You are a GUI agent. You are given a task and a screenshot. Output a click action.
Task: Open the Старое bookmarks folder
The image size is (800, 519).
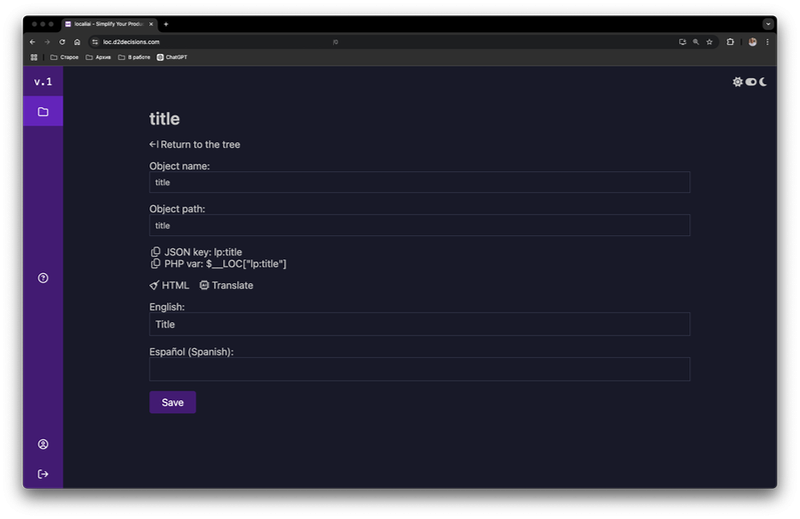click(x=64, y=57)
